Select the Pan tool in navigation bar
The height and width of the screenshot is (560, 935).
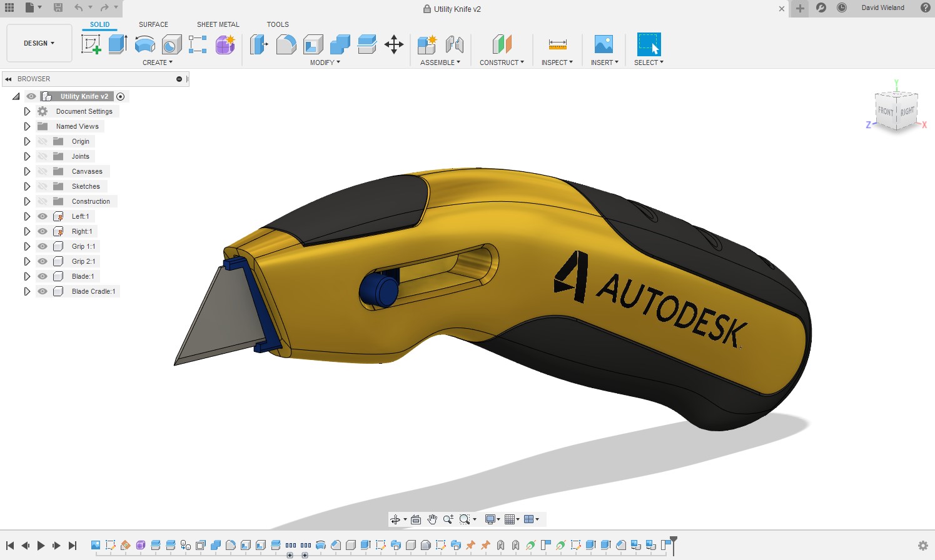[432, 519]
